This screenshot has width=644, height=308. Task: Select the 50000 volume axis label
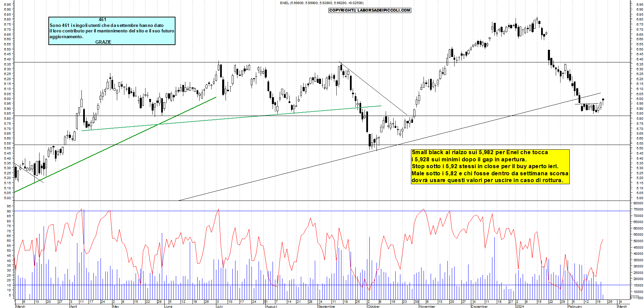(638, 241)
